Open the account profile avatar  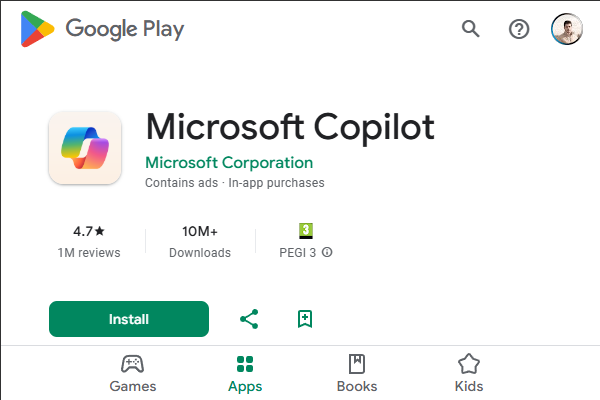point(567,29)
